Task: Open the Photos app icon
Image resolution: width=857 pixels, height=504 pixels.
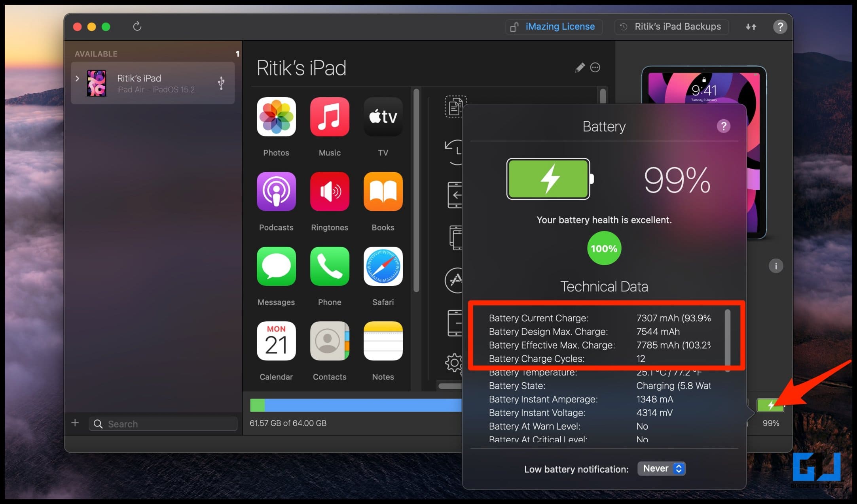Action: point(276,117)
